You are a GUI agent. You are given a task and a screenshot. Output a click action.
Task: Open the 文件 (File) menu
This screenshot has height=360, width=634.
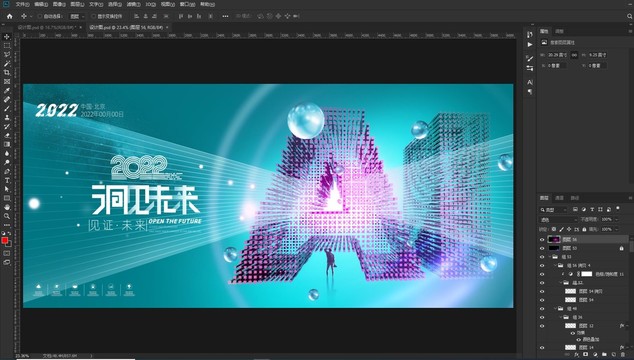coord(22,4)
